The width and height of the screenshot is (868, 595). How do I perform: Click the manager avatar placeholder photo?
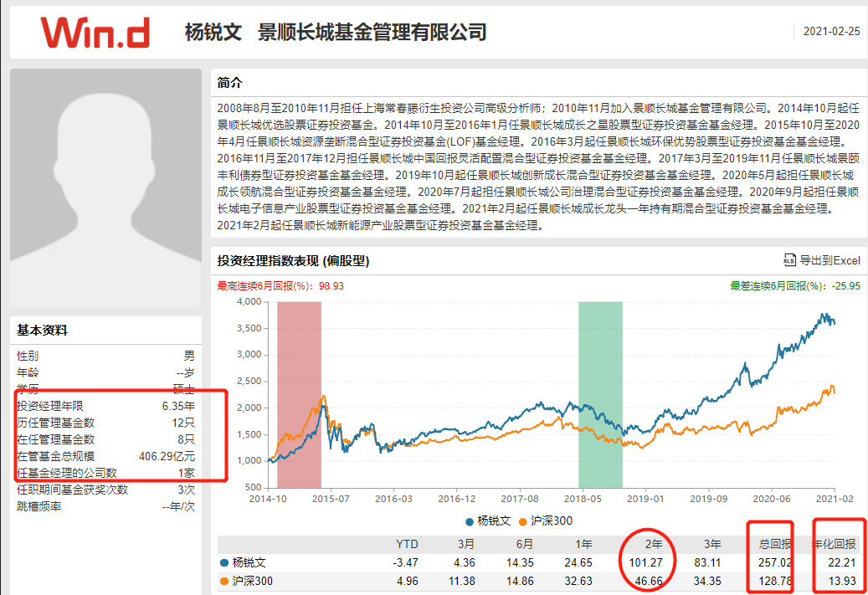pos(105,187)
